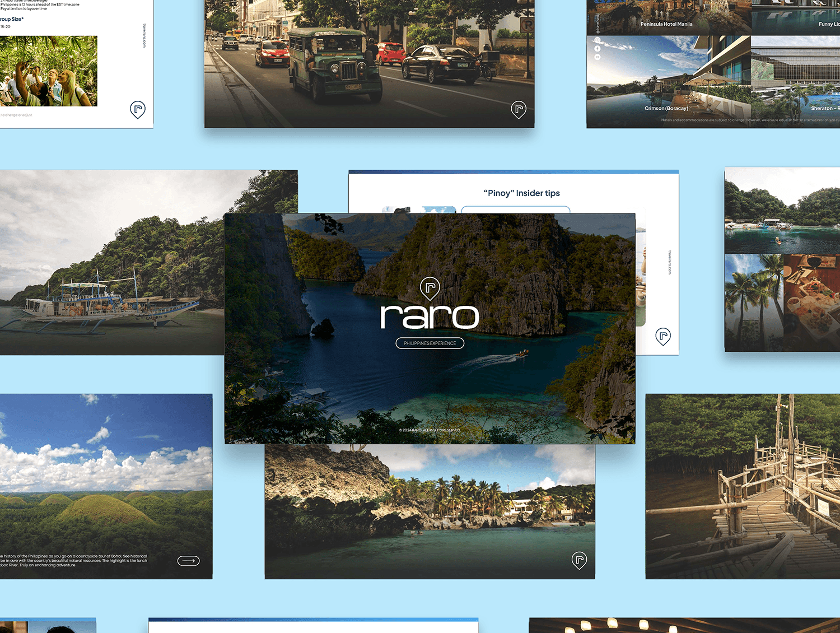Click the Raro pin logo on the Insider tips slide
This screenshot has height=633, width=840.
point(663,337)
